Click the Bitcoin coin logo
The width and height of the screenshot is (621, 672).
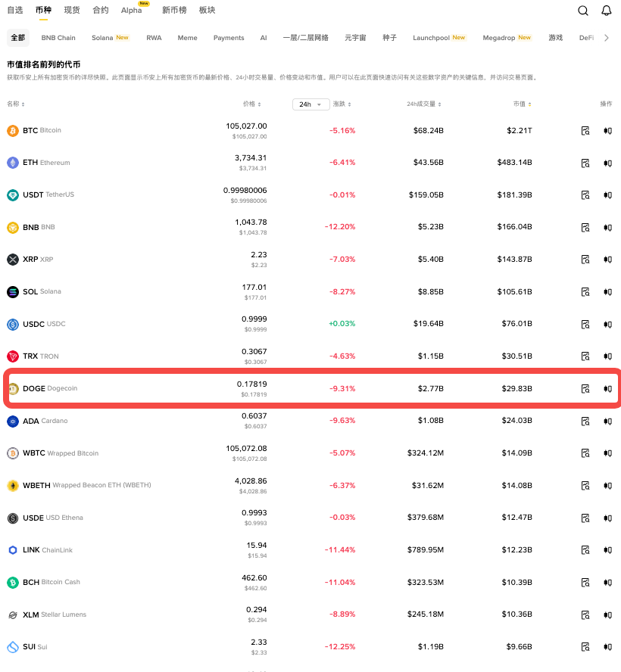point(14,130)
